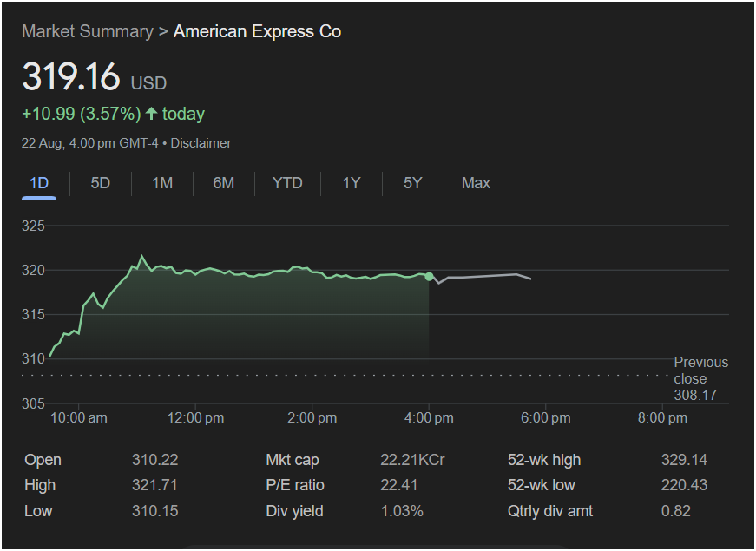Click the American Express Co title

click(257, 32)
